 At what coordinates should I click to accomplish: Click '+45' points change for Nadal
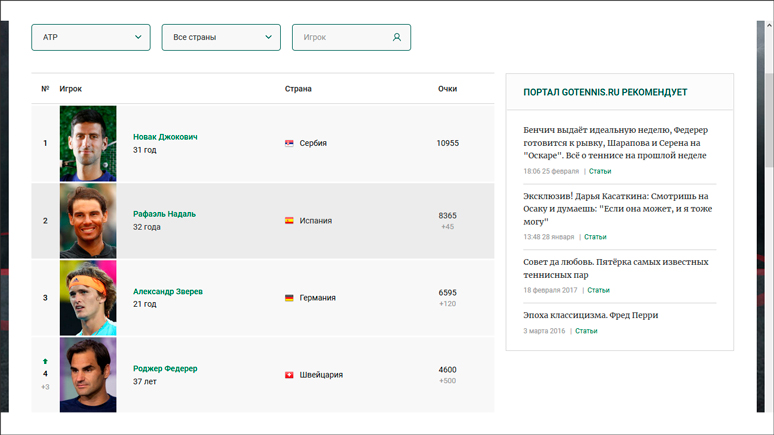(448, 227)
